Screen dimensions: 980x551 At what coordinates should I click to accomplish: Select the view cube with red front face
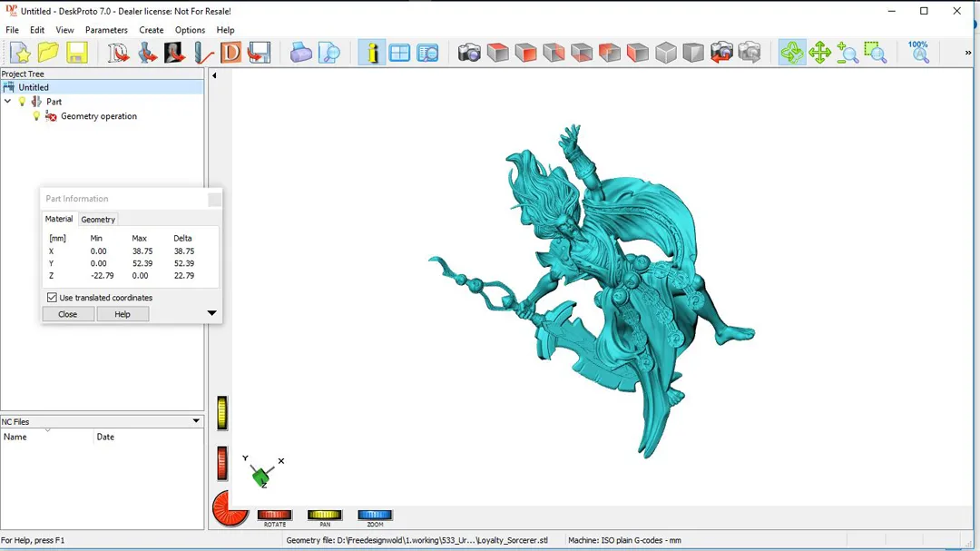525,53
